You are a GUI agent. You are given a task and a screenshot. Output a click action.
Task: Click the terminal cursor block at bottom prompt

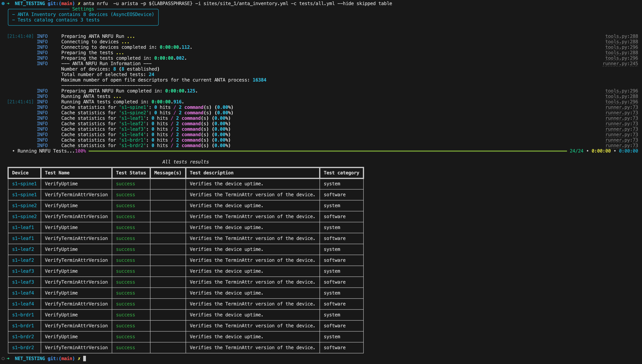pyautogui.click(x=85, y=359)
